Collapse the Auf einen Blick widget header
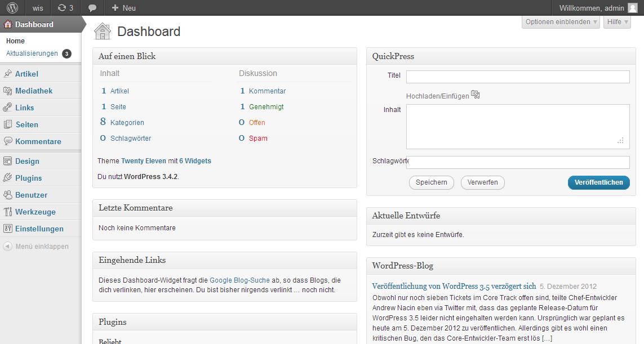This screenshot has height=344, width=644. click(225, 56)
